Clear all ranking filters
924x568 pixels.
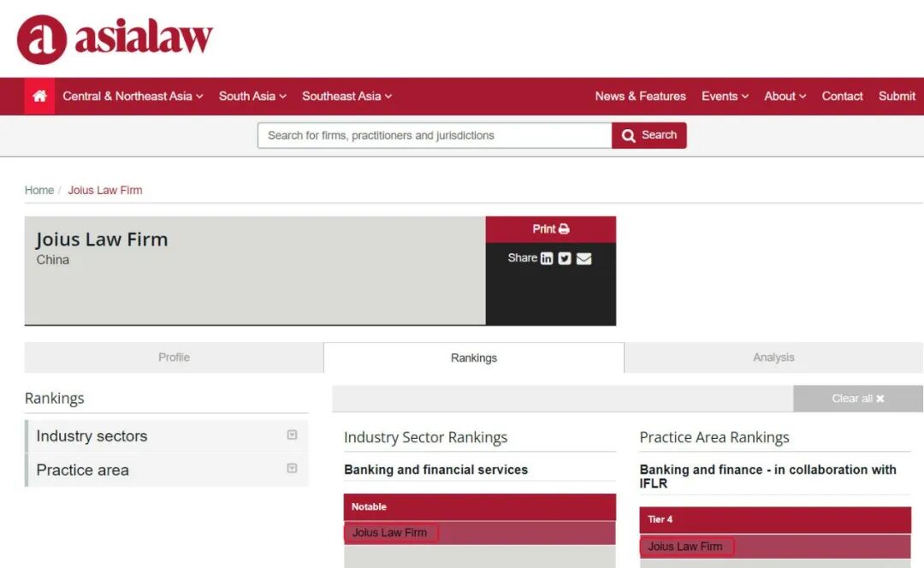[x=857, y=399]
